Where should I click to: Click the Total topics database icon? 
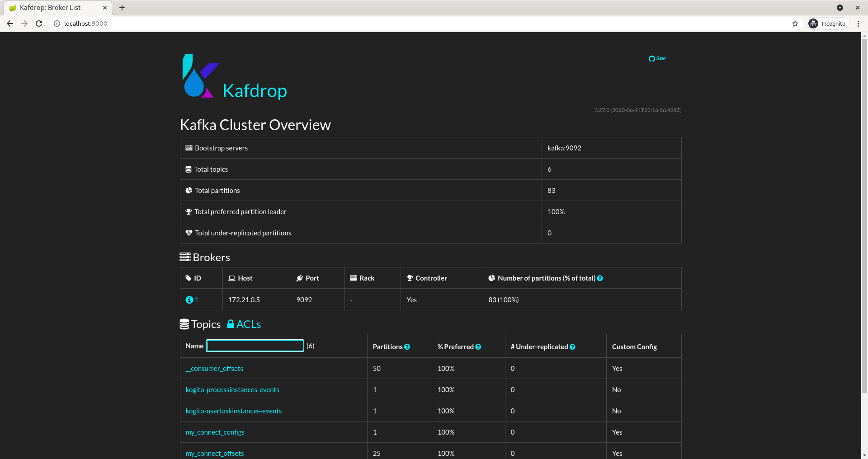[189, 169]
